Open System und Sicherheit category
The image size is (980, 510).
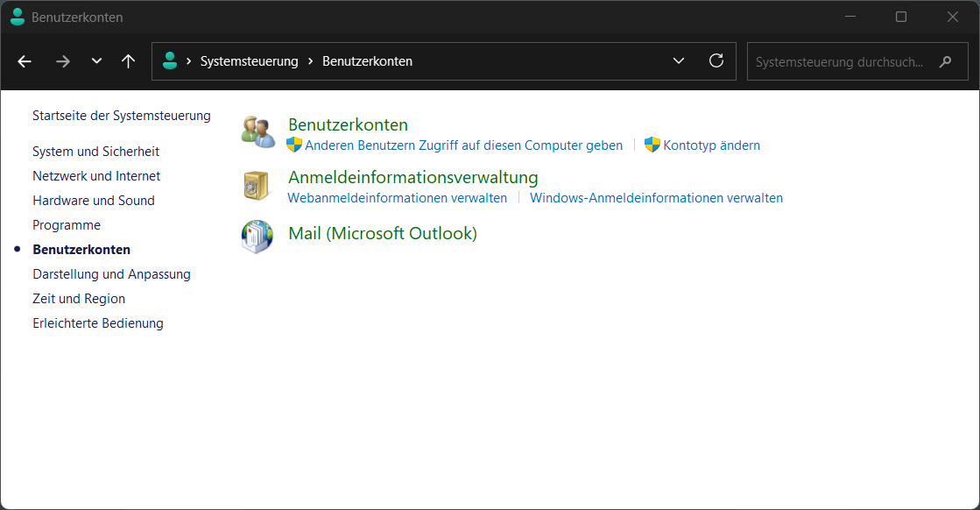click(95, 152)
